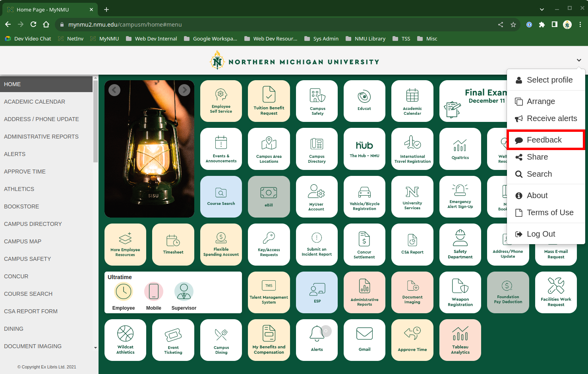Select Search in the dropdown menu
Image resolution: width=588 pixels, height=374 pixels.
pos(546,174)
